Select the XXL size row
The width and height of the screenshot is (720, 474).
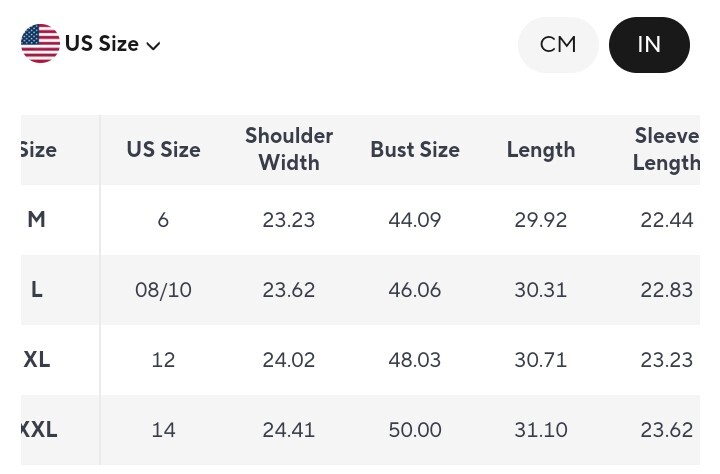pyautogui.click(x=38, y=430)
